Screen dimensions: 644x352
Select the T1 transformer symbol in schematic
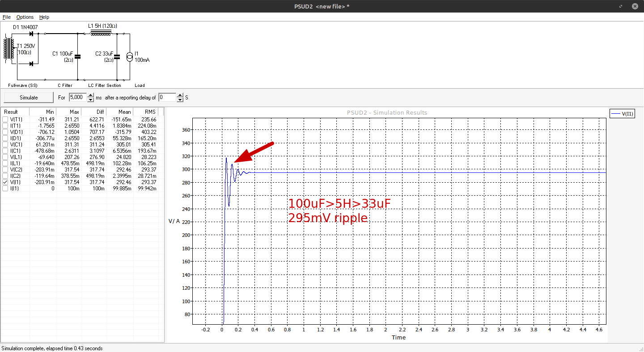[8, 49]
